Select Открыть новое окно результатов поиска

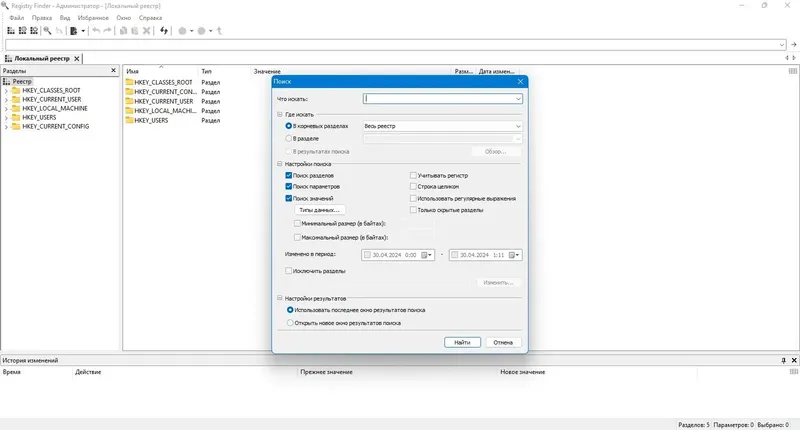[x=290, y=323]
